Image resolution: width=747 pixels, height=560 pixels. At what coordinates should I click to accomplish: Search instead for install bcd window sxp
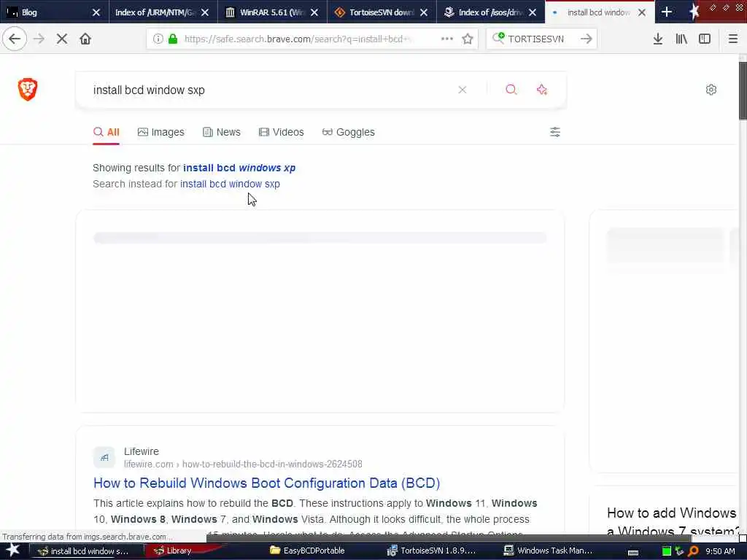(x=230, y=184)
